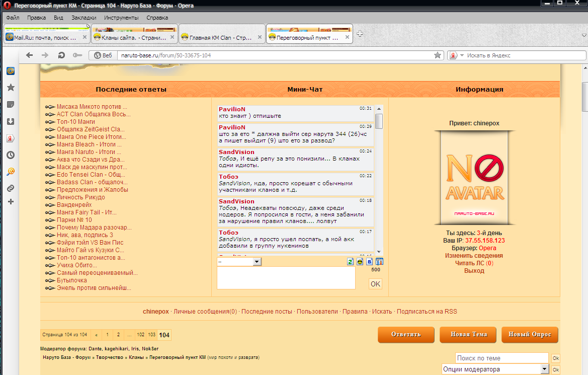Open the Вид menu
The height and width of the screenshot is (375, 588).
coord(58,18)
